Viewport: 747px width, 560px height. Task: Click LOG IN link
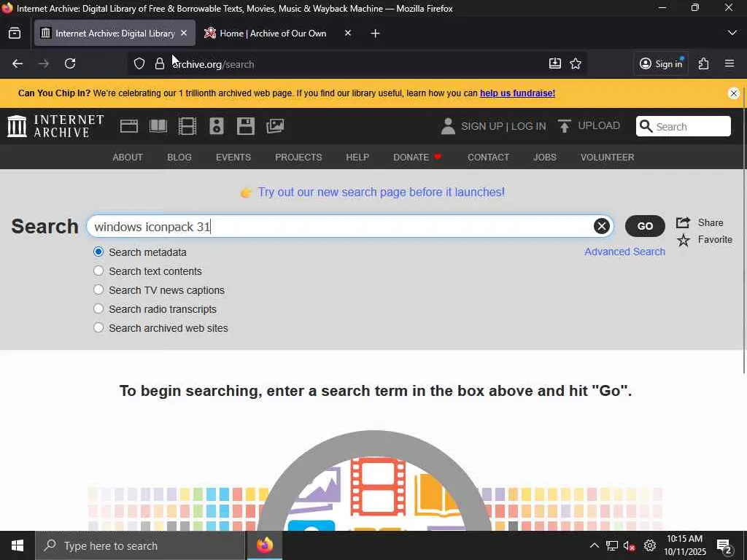528,126
